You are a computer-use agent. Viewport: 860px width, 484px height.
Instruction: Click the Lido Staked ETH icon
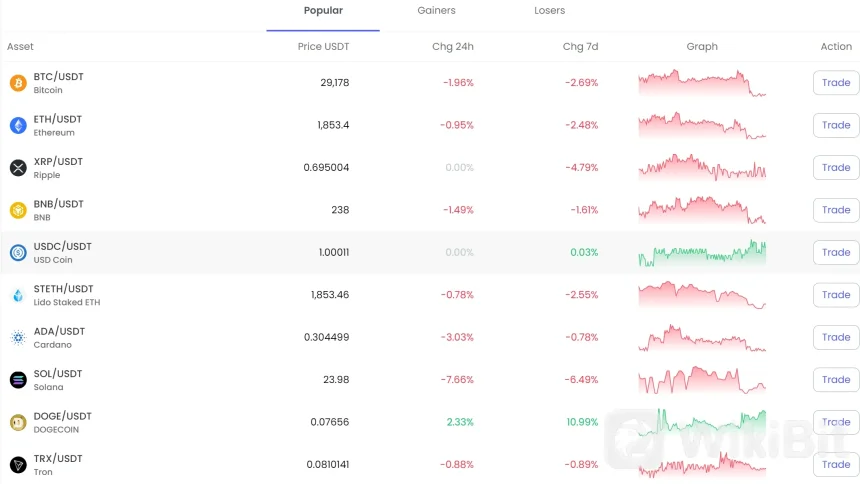pos(18,295)
